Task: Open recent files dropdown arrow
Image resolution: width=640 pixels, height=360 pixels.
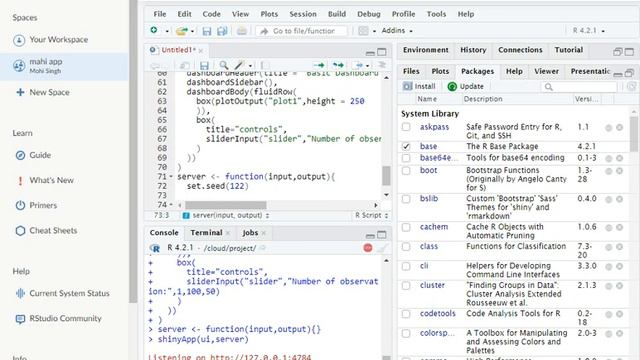Action: tap(192, 31)
